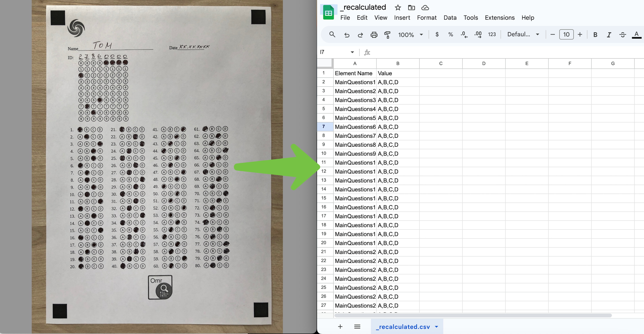Click the percentage sign icon

point(450,34)
